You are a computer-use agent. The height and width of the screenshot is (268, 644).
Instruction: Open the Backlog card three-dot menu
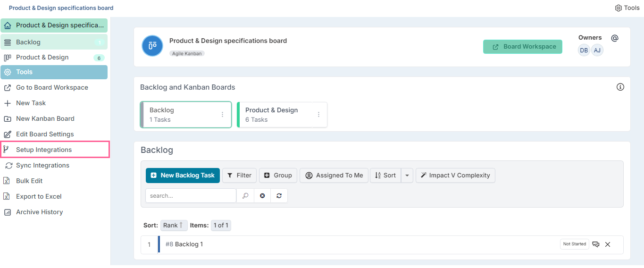(223, 115)
